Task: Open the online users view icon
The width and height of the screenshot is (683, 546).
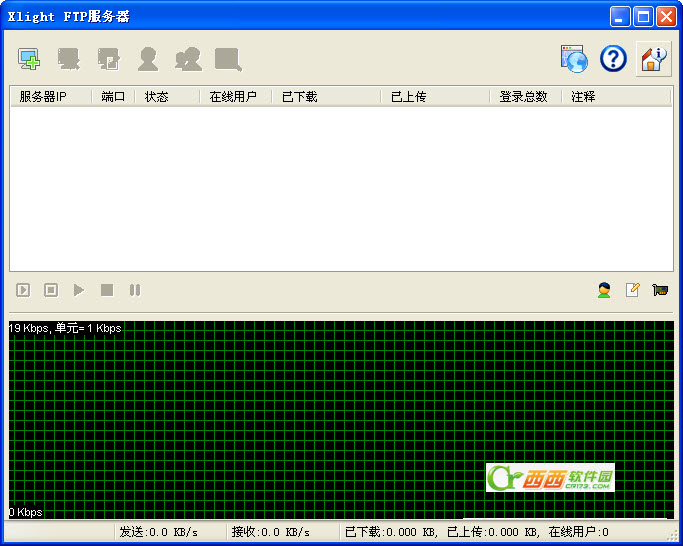Action: (x=604, y=290)
